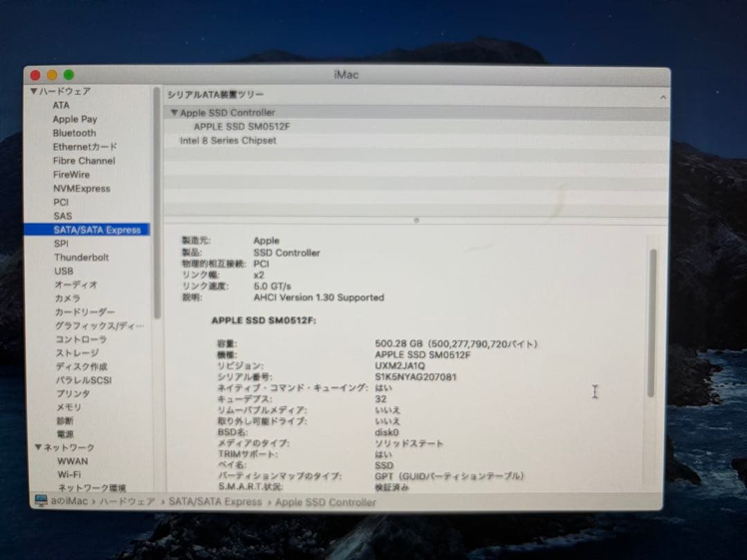Screen dimensions: 747x560
Task: Select Apple Pay in the sidebar
Action: (x=75, y=119)
